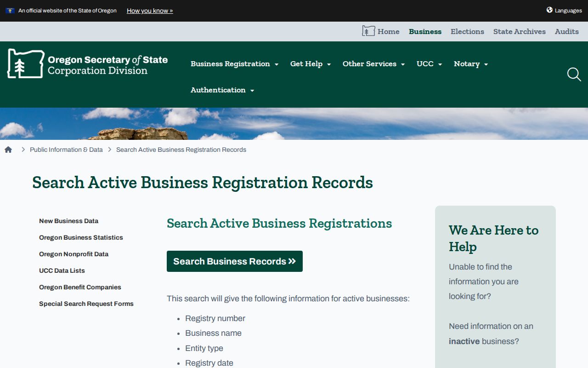Click the 'Search Active Business Registrations' subheading
588x368 pixels.
[279, 224]
